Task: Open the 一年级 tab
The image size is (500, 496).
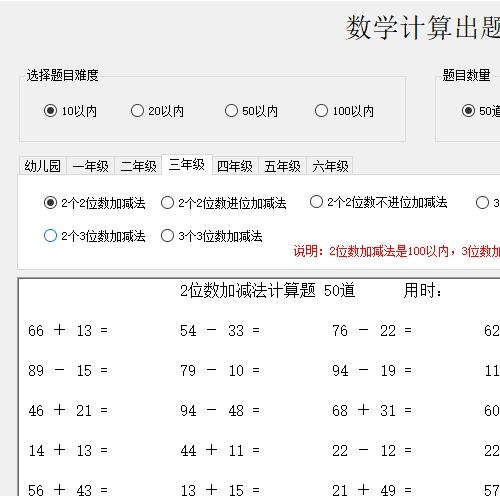Action: 91,166
